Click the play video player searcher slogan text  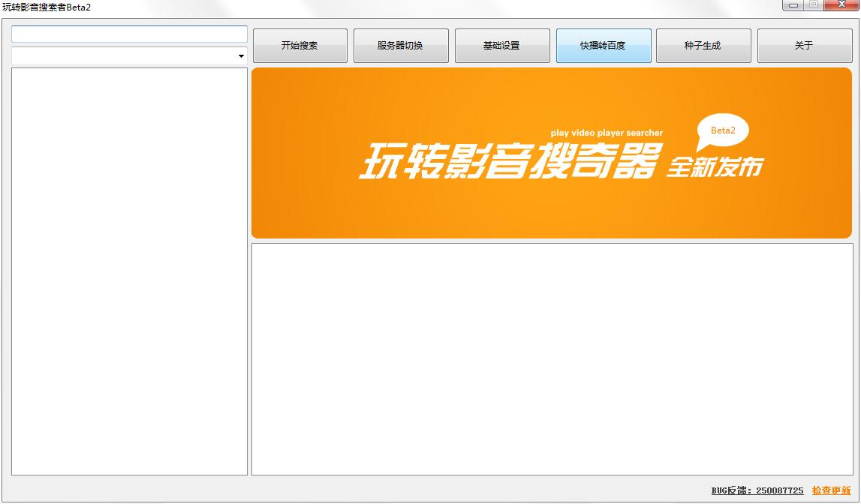tap(606, 132)
